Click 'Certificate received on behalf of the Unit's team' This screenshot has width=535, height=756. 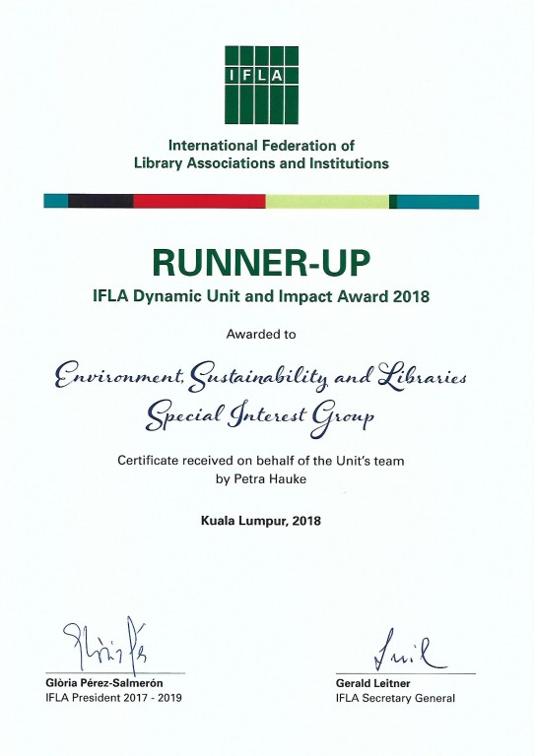point(261,461)
